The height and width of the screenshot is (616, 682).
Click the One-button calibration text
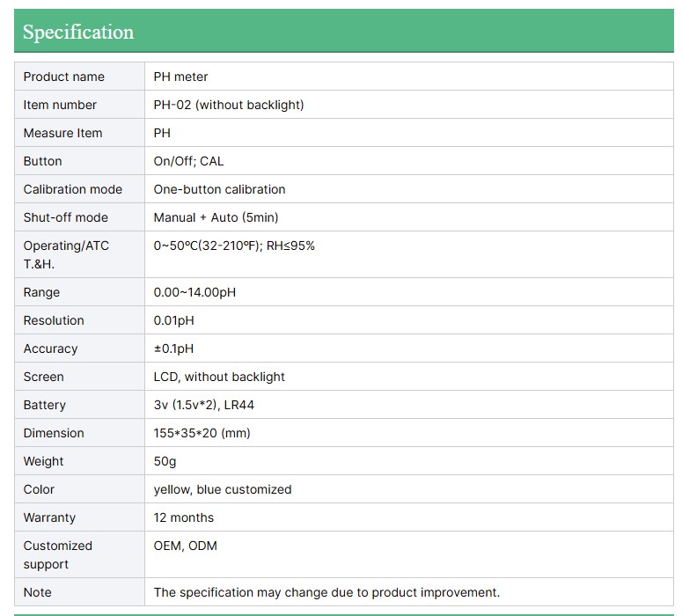coord(219,189)
